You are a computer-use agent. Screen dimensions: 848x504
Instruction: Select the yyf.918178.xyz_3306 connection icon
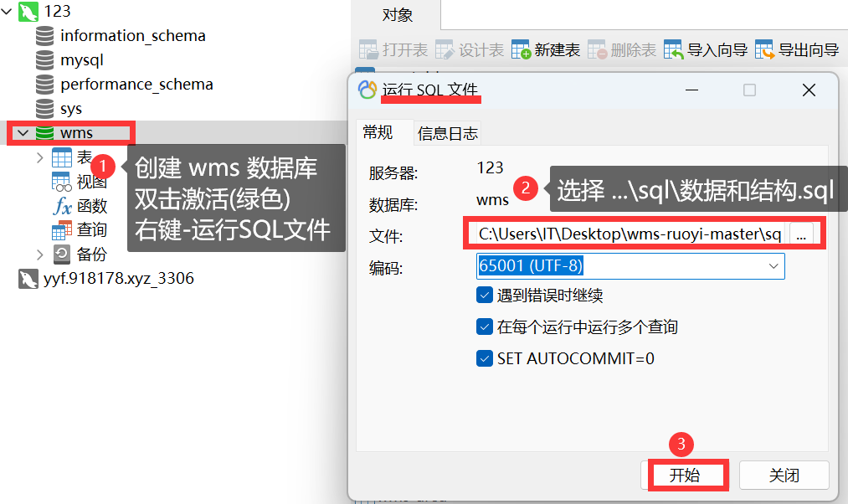(28, 279)
